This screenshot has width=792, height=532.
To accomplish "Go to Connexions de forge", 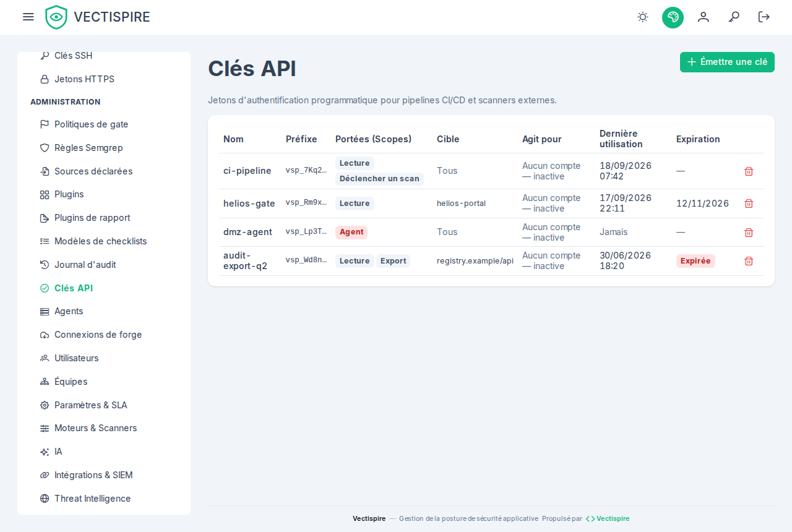I will coord(104,335).
